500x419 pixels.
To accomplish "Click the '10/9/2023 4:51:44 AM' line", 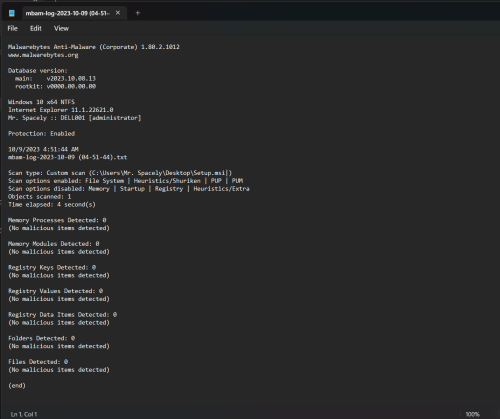I will coord(43,149).
